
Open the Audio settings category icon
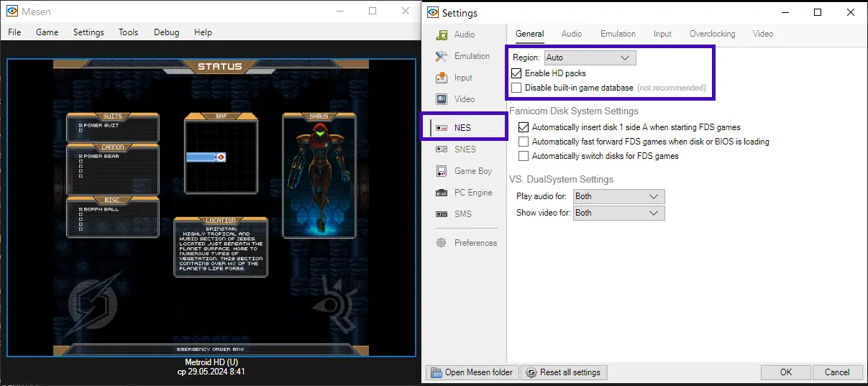[x=442, y=35]
